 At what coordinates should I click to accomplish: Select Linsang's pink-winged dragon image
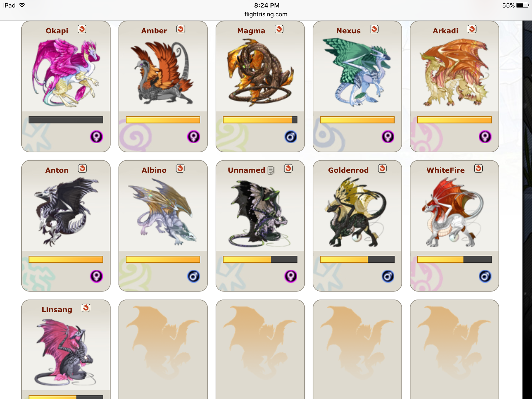coord(65,352)
